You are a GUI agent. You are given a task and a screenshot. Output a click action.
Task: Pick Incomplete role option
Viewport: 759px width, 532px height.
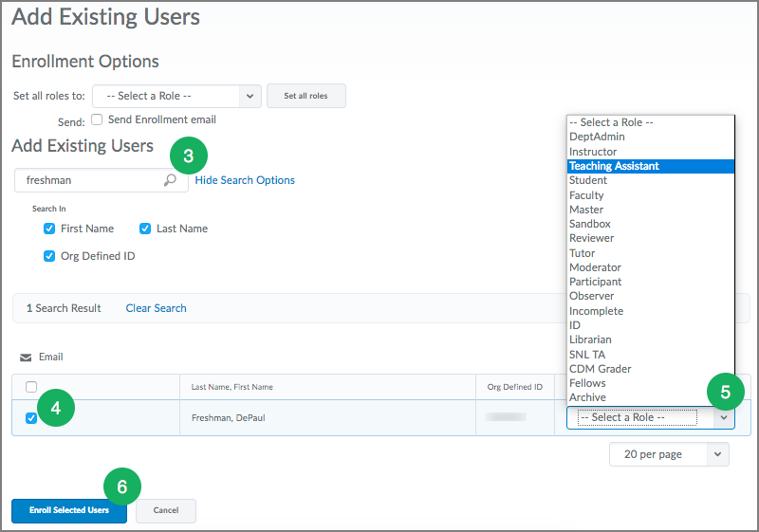click(x=651, y=310)
